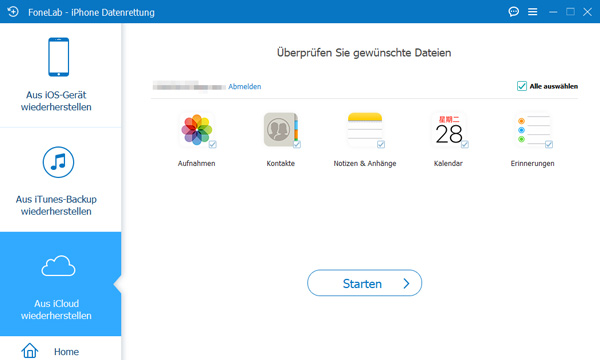Click the Aufnahmen photos flower icon

point(197,130)
